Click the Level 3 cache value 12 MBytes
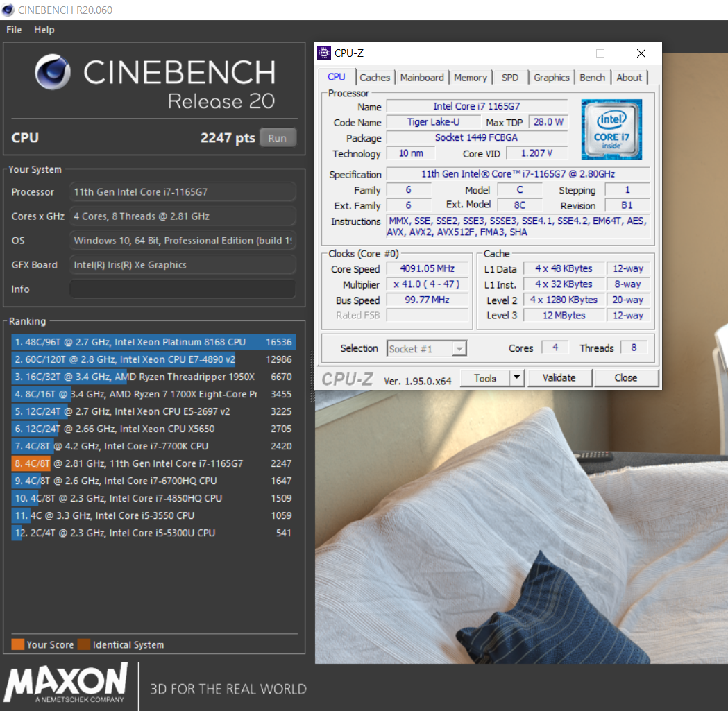Screen dimensions: 728x711 point(564,316)
